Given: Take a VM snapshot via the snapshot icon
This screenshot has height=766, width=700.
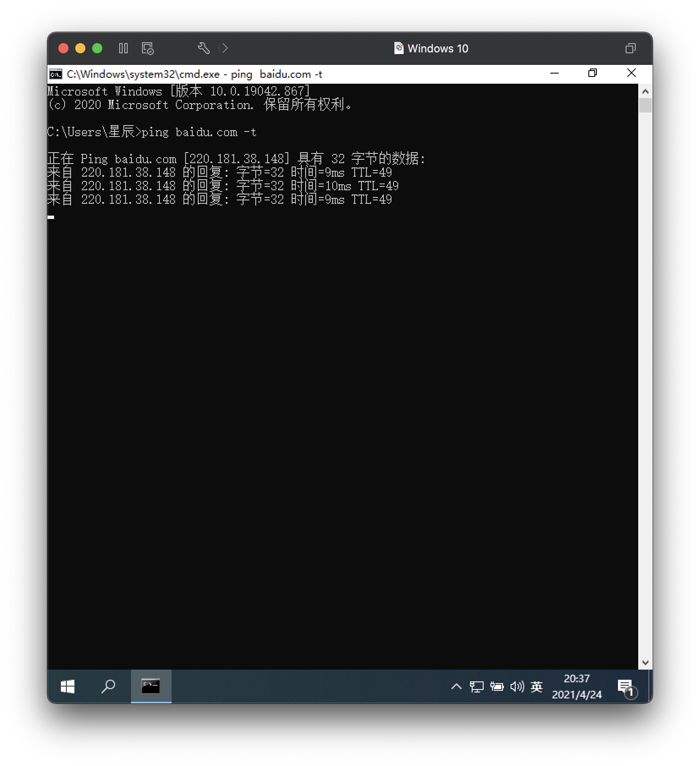Looking at the screenshot, I should 148,48.
